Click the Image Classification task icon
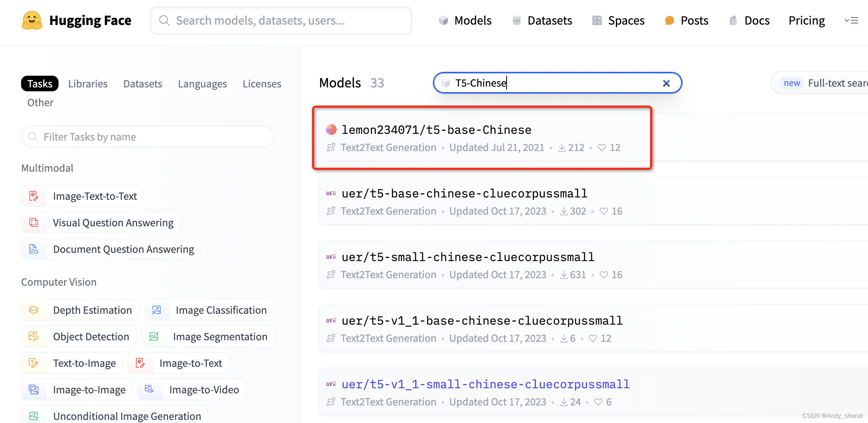 (157, 310)
